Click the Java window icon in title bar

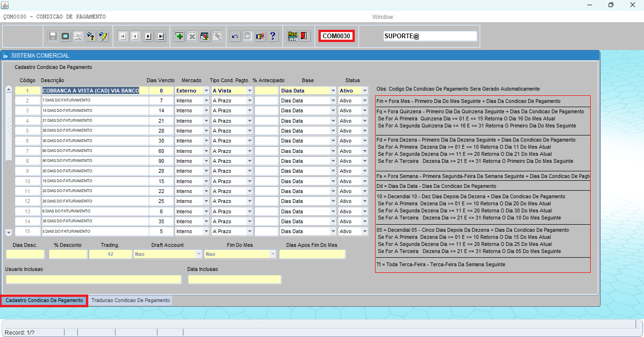[x=5, y=5]
